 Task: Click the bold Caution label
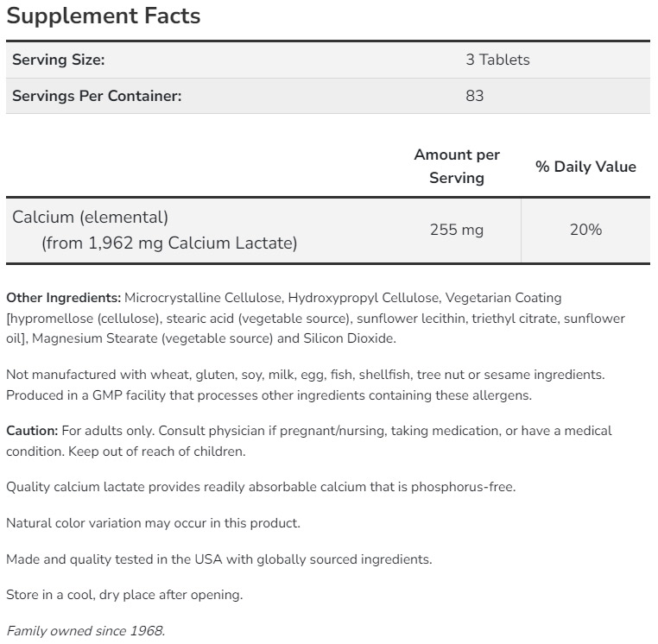32,430
